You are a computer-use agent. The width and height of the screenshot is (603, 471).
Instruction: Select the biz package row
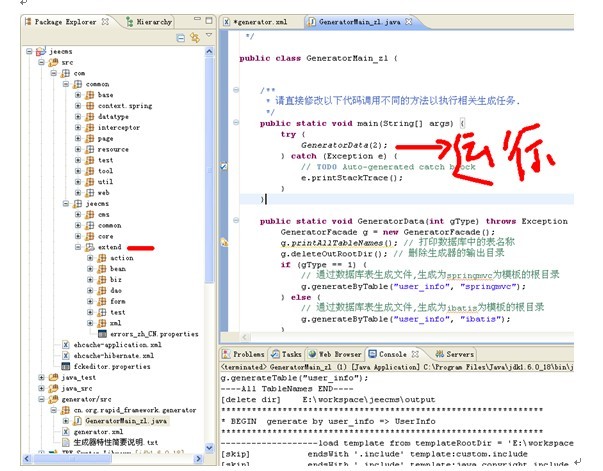click(115, 280)
